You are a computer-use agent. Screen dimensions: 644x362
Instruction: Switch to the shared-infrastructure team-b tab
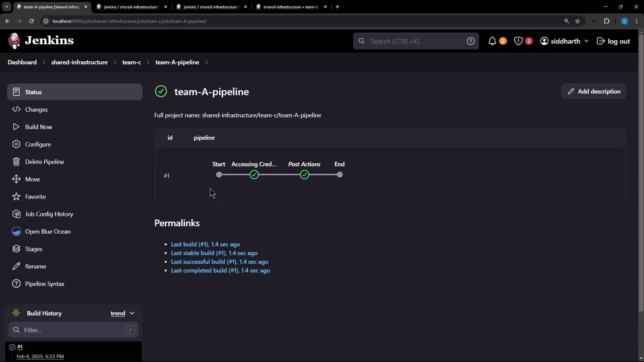point(290,7)
